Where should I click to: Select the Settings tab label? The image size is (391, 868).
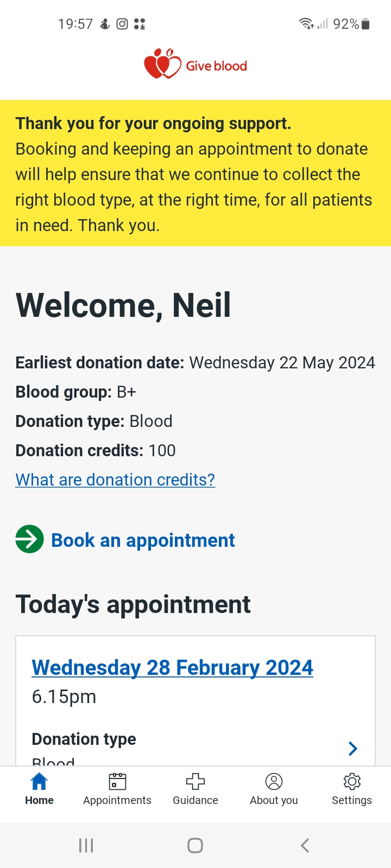352,801
